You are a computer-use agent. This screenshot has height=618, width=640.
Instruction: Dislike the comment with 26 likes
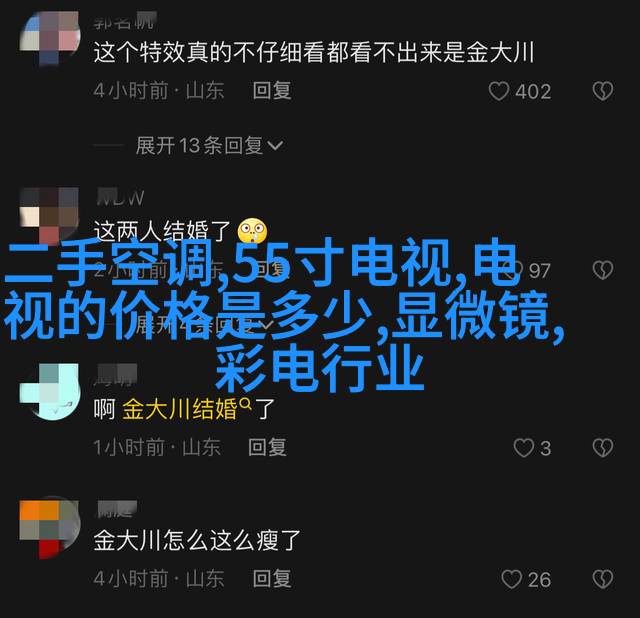(603, 579)
